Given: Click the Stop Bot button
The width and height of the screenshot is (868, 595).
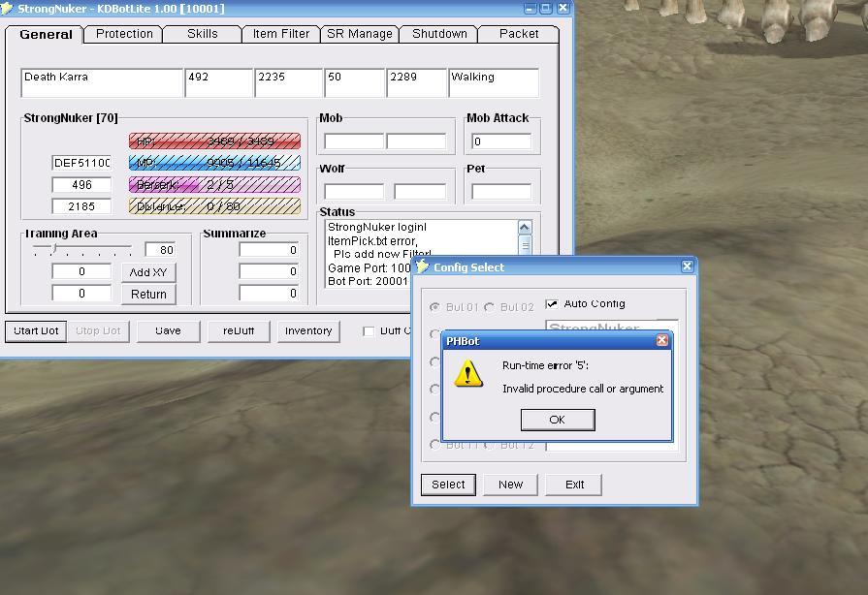Looking at the screenshot, I should tap(98, 331).
